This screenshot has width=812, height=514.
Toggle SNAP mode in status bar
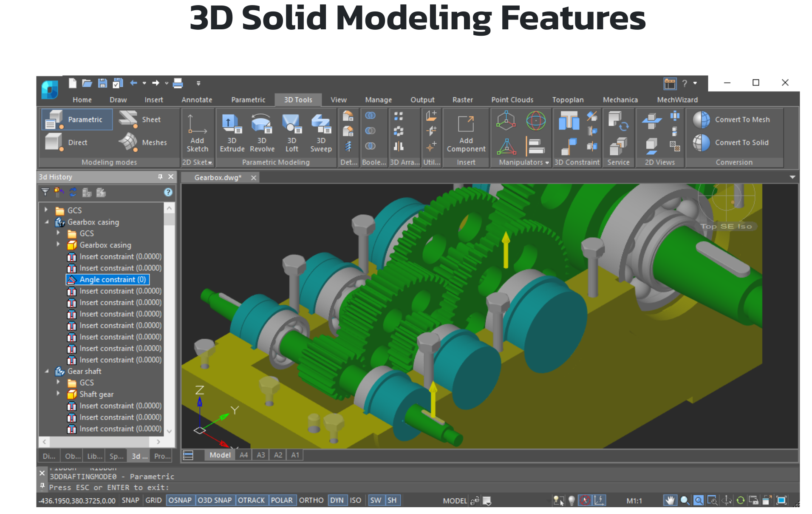click(x=130, y=500)
